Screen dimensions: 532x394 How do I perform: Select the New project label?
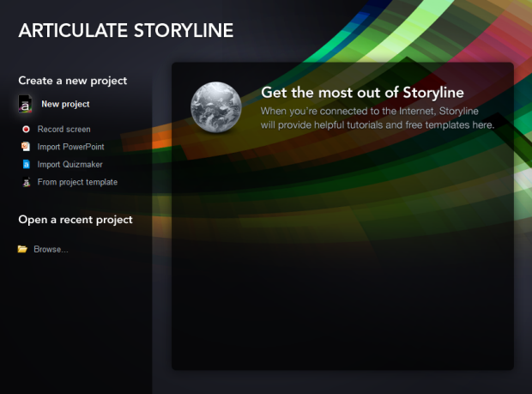coord(65,104)
